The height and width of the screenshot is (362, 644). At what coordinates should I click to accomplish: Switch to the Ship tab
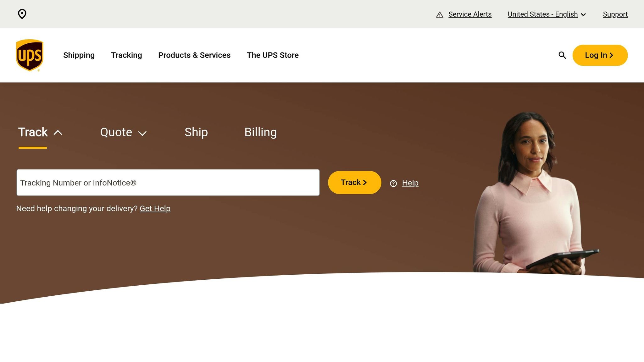(196, 132)
